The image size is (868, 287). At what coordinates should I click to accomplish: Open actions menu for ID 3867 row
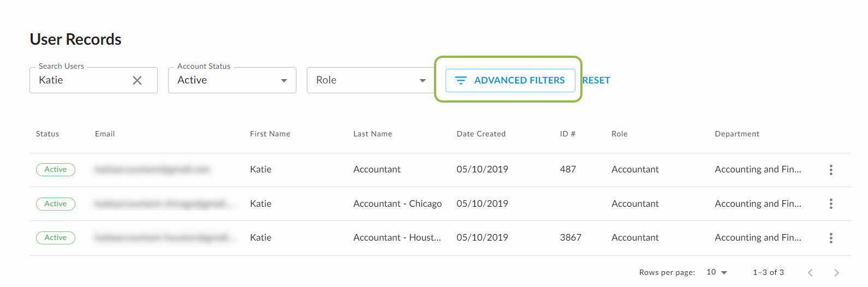(831, 238)
